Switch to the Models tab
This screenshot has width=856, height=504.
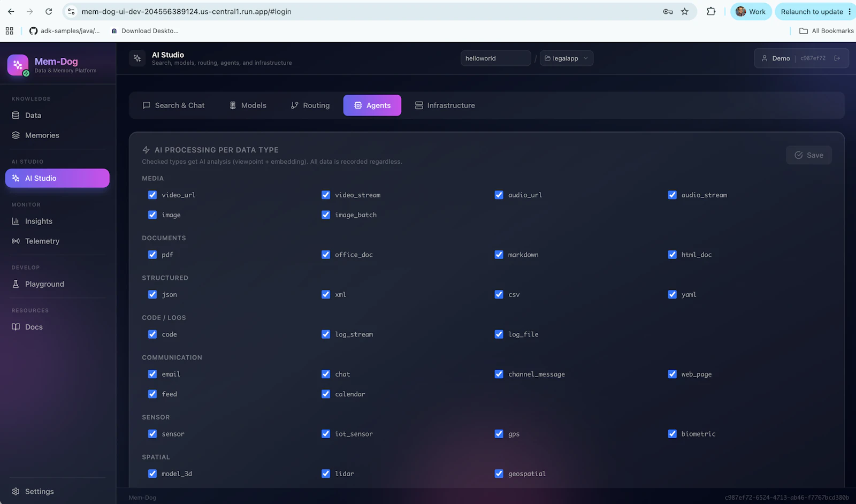coord(248,105)
